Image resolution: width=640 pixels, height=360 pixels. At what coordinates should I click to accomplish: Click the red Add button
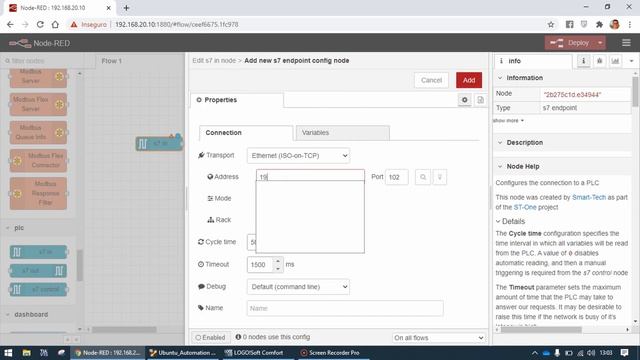[469, 80]
